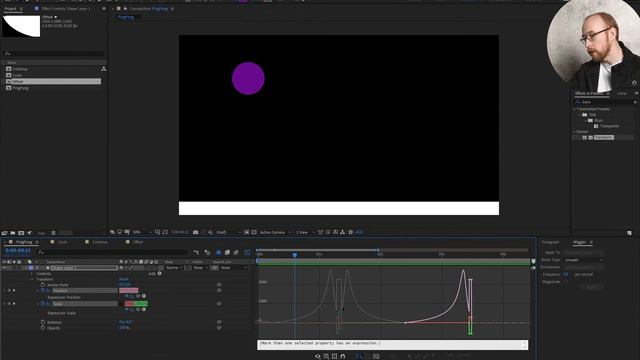Select the Cycle composition in Project panel
The image size is (640, 360).
tap(17, 75)
